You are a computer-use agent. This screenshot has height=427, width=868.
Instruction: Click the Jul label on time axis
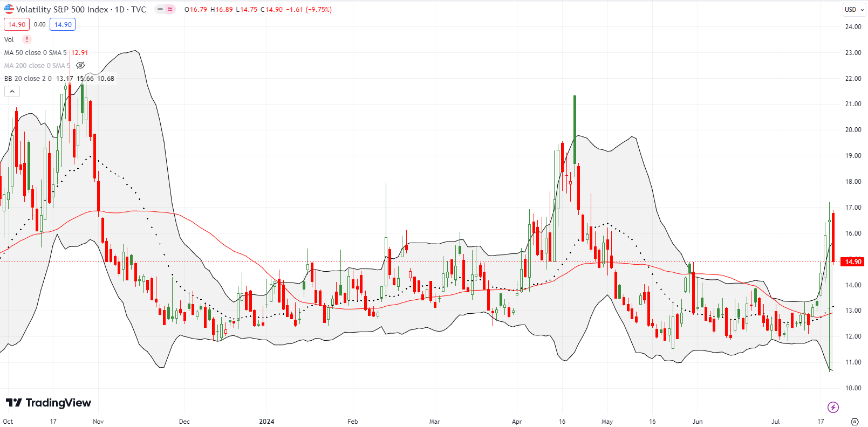coord(776,421)
